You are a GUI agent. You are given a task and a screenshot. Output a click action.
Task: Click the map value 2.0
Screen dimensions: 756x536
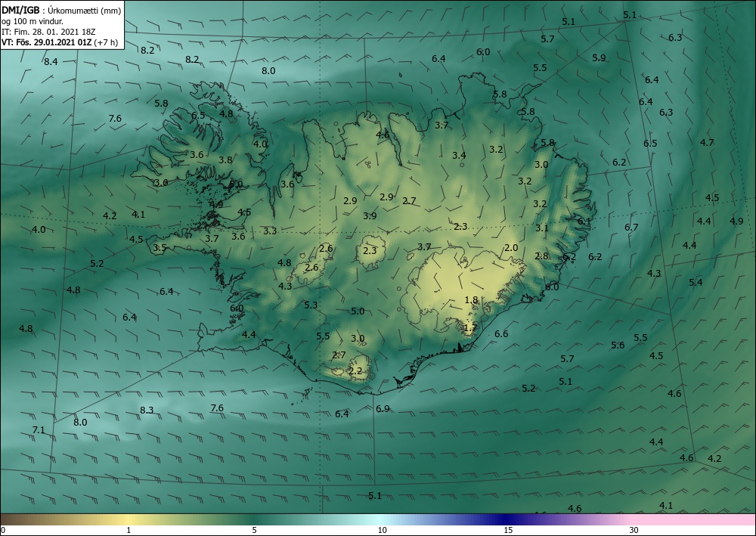coord(511,248)
